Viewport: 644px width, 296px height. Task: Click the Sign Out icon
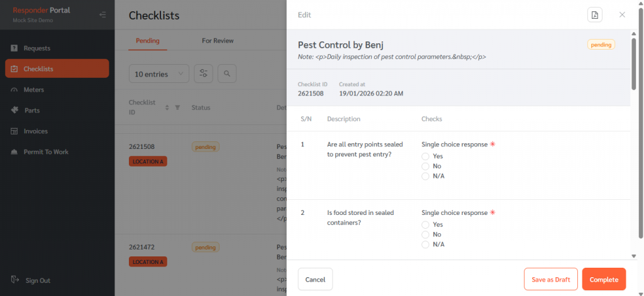click(x=14, y=280)
